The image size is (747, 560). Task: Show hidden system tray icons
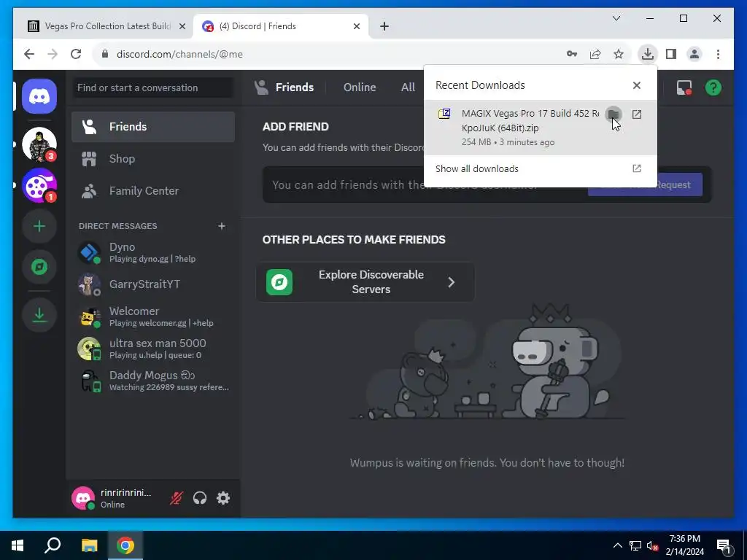coord(617,545)
